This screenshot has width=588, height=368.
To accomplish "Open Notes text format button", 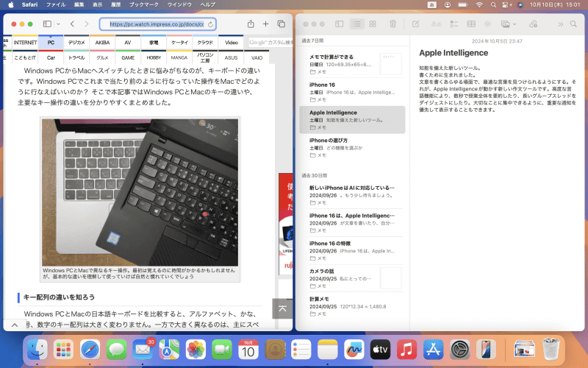I will [x=436, y=24].
